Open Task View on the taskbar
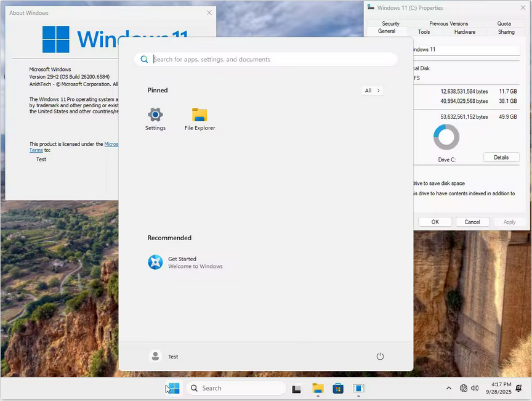 297,389
